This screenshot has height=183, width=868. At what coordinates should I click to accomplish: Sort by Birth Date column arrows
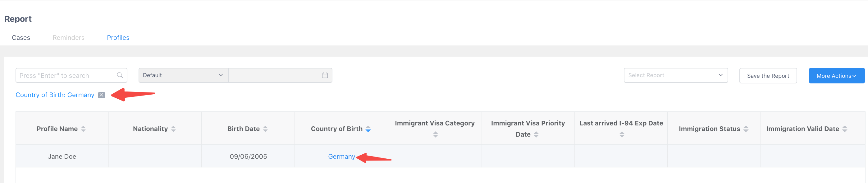tap(265, 129)
